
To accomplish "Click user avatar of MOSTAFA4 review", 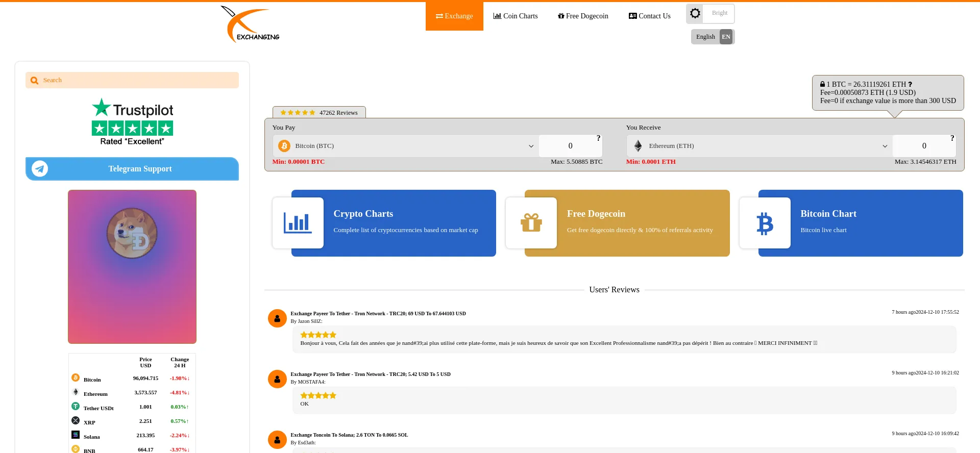I will 277,379.
